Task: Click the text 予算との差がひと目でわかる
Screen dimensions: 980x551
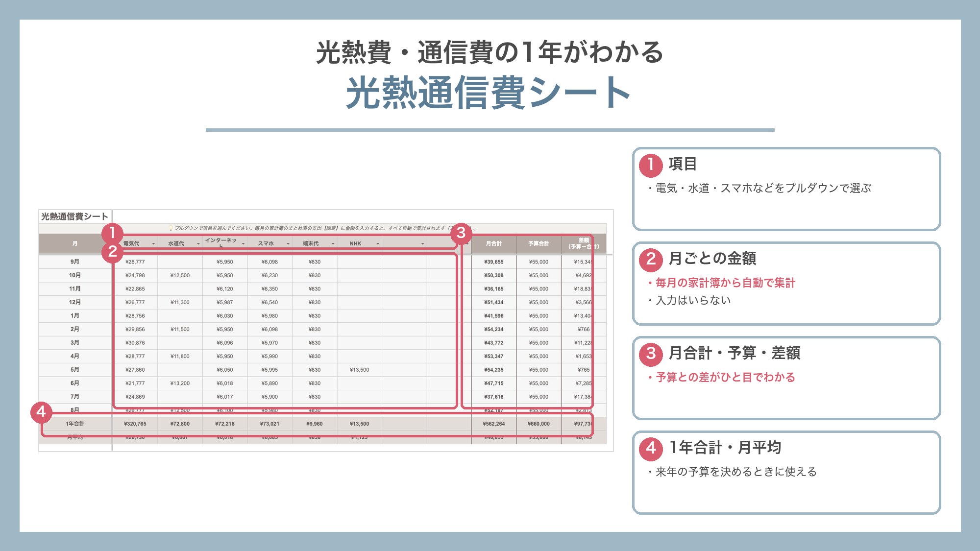Action: (725, 377)
